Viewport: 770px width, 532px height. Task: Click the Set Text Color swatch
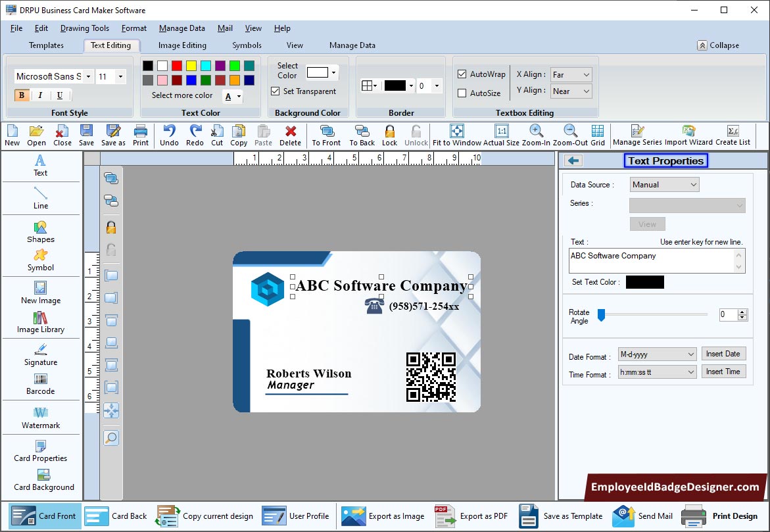tap(645, 282)
